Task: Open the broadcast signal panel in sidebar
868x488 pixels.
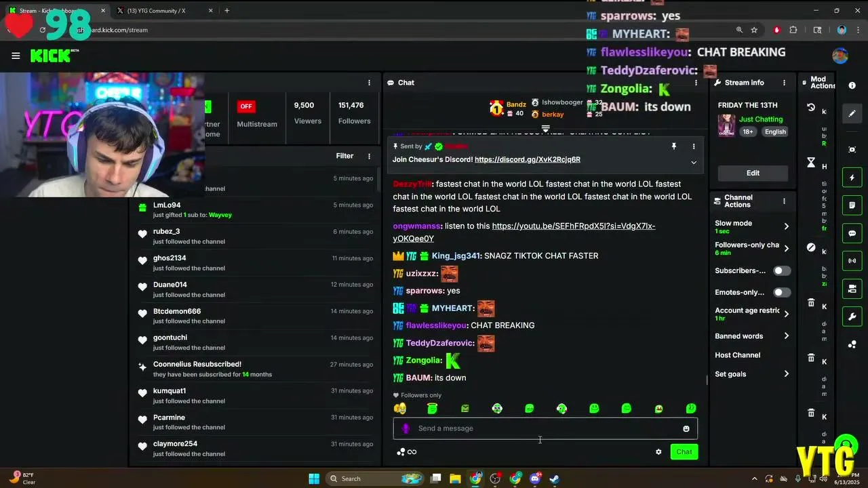Action: click(852, 261)
